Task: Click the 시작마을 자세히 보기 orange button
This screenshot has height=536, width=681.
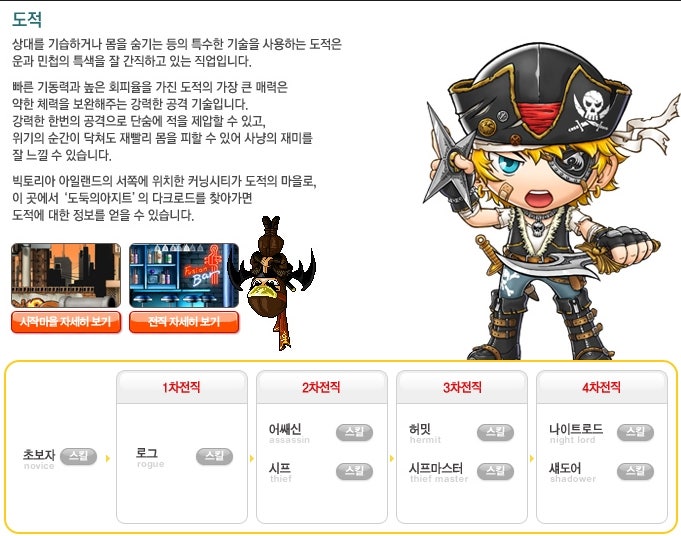Action: coord(66,322)
